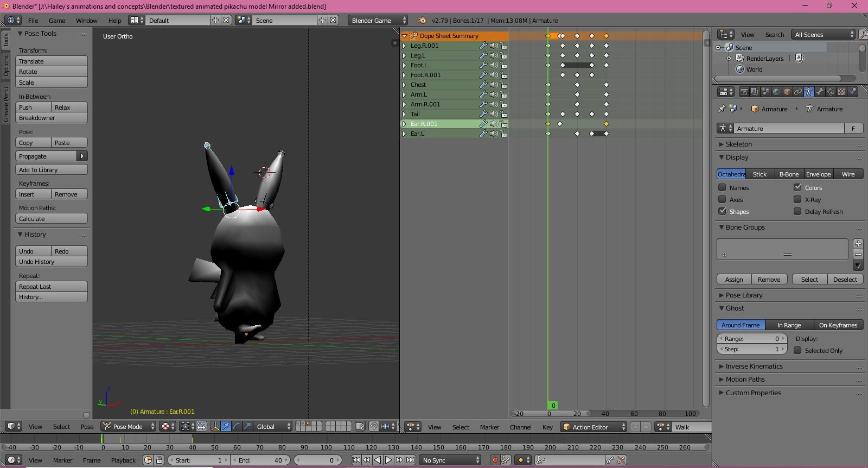Open the World properties globe tab

(776, 92)
